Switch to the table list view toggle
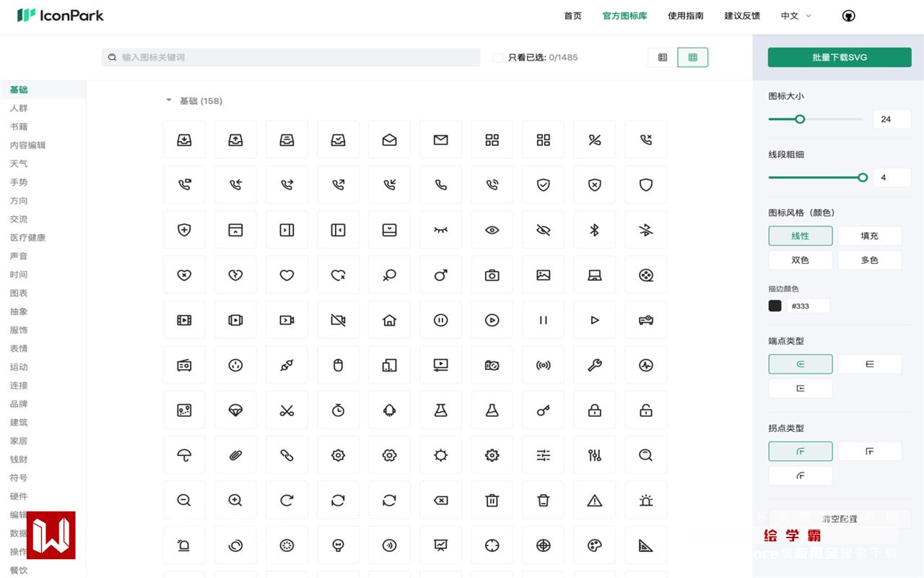Viewport: 924px width, 578px height. click(663, 58)
